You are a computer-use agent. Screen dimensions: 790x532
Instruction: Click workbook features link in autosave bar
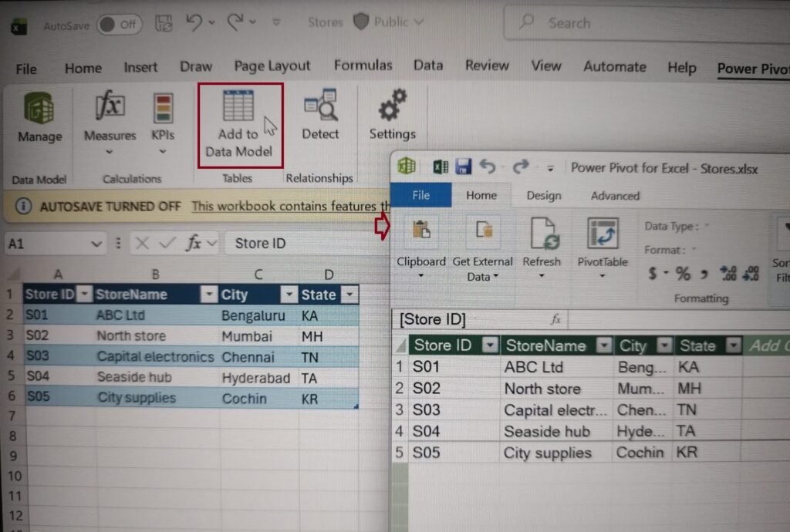coord(291,207)
